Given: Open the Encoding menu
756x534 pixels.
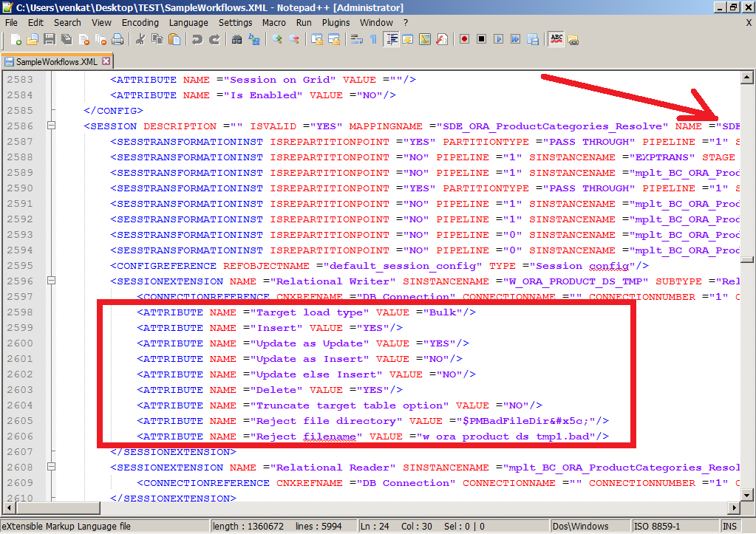Looking at the screenshot, I should 140,23.
